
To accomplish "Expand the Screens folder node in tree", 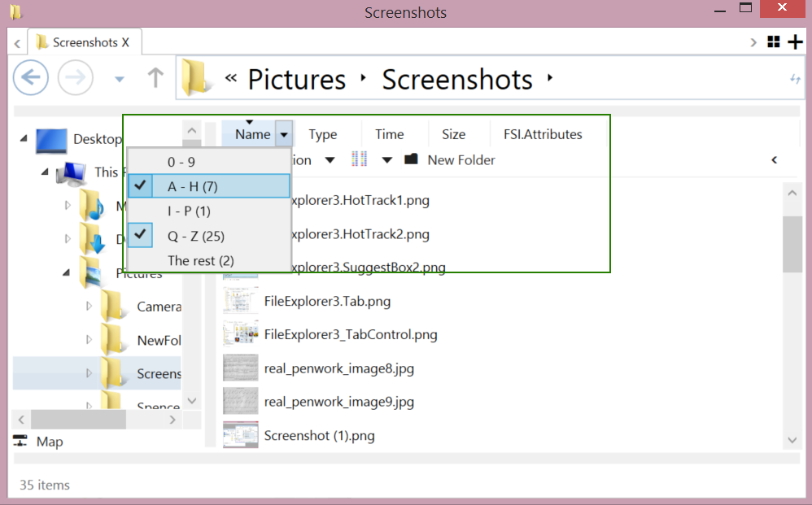I will (89, 372).
